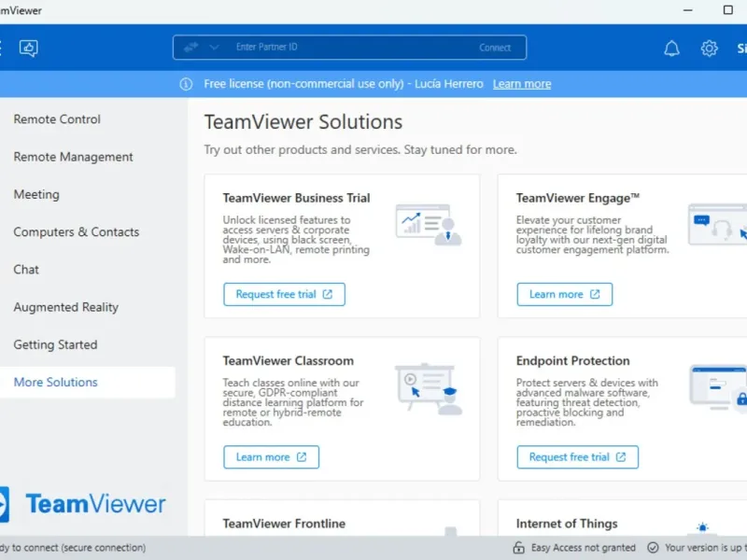This screenshot has height=560, width=747.
Task: Click the secure connection status text
Action: pos(73,548)
